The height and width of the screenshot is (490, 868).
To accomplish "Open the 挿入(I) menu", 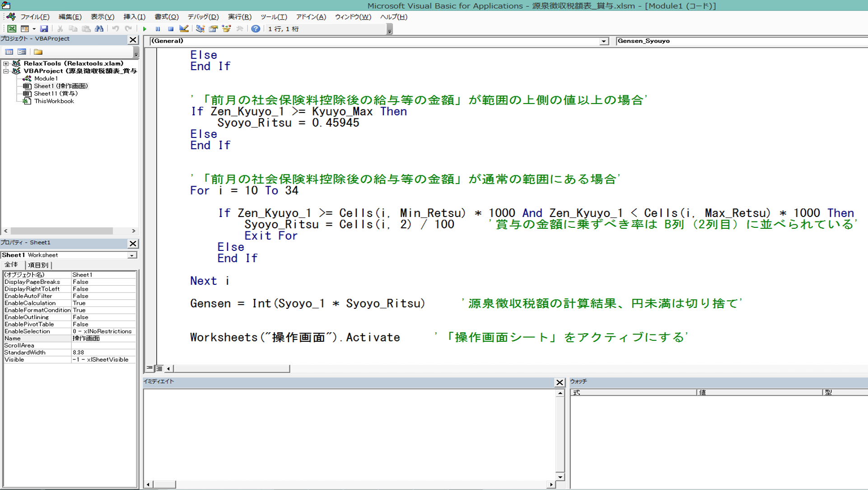I will [134, 17].
